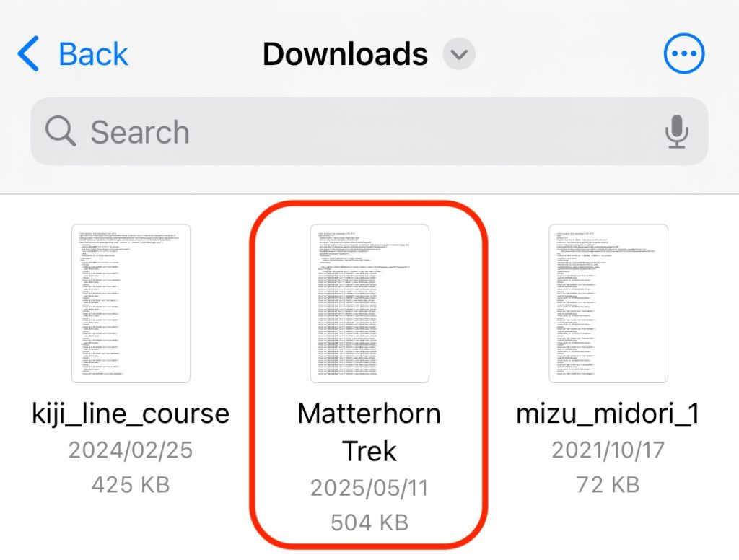Tap the 72 KB size under mizu_midori_1
This screenshot has height=560, width=739.
(608, 485)
